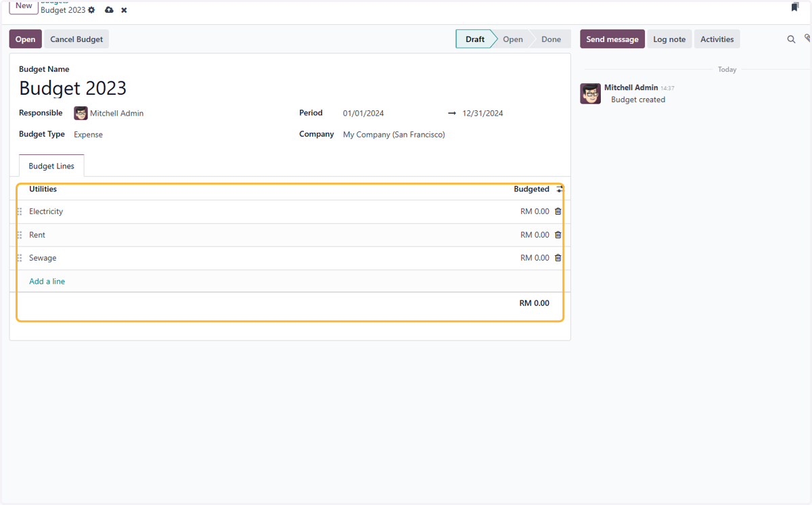The image size is (812, 505).
Task: Select the Draft status stage
Action: tap(475, 39)
